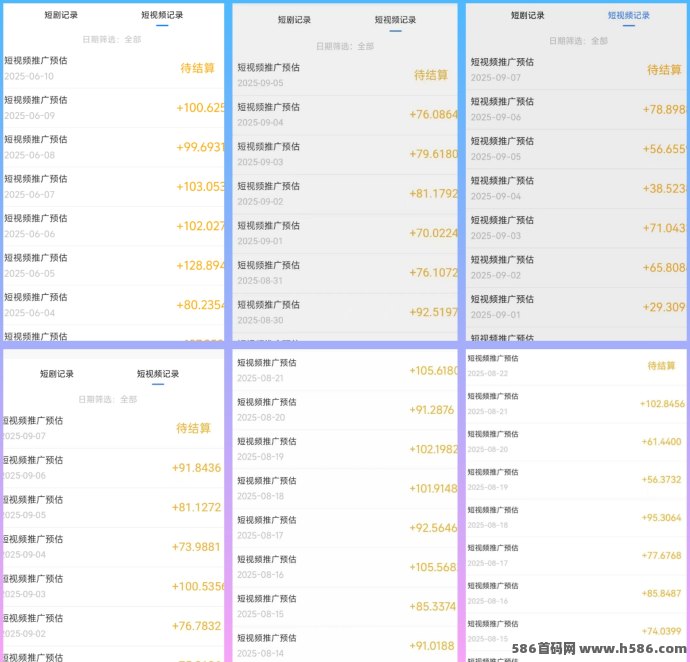The image size is (690, 662).
Task: Select 短视频记录 tab above the +91.8436 list
Action: pos(158,374)
